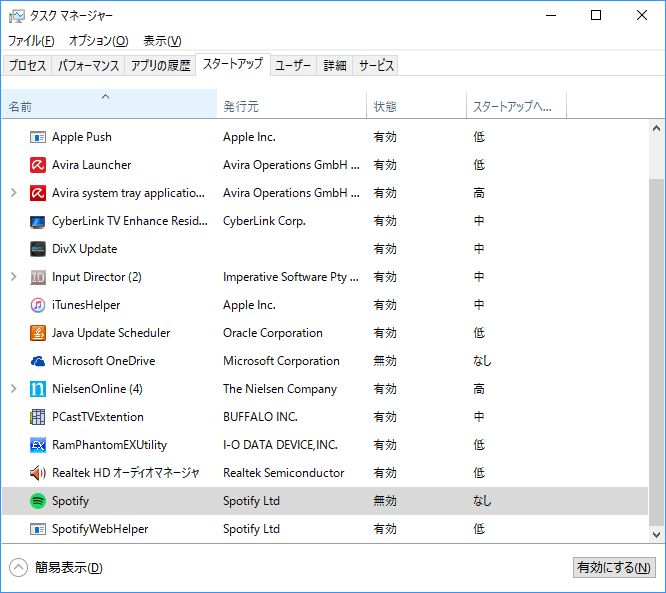Viewport: 666px width, 593px height.
Task: Click the CyberLink Corp. publisher cell
Action: pyautogui.click(x=264, y=221)
